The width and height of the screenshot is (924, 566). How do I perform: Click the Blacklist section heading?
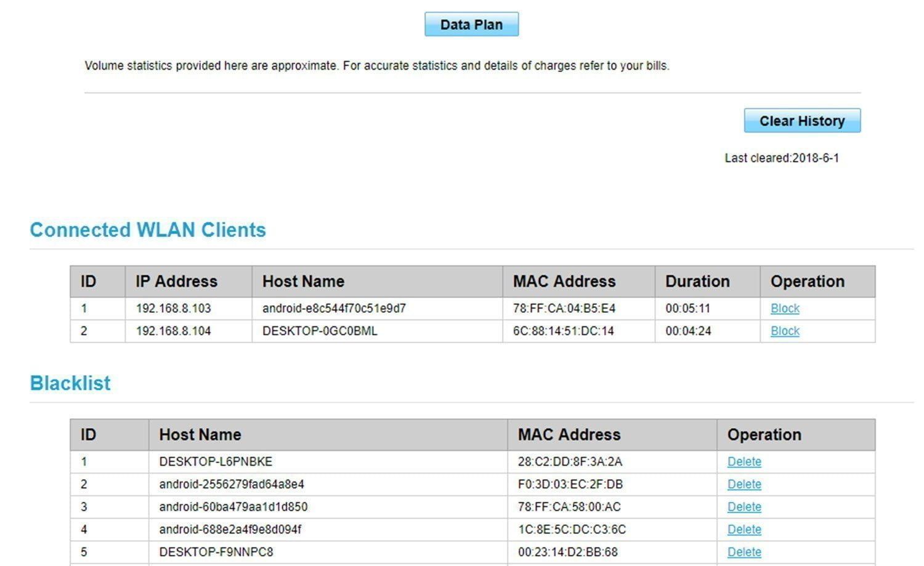(x=70, y=383)
